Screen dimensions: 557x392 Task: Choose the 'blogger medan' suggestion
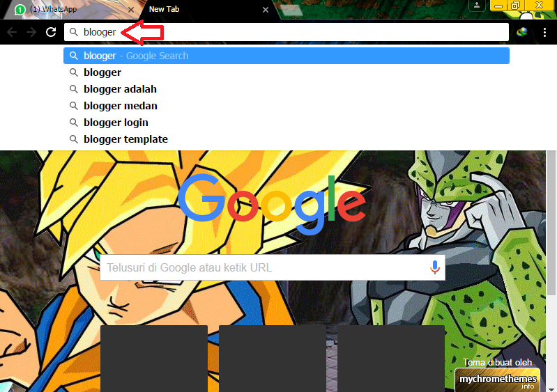tap(287, 106)
